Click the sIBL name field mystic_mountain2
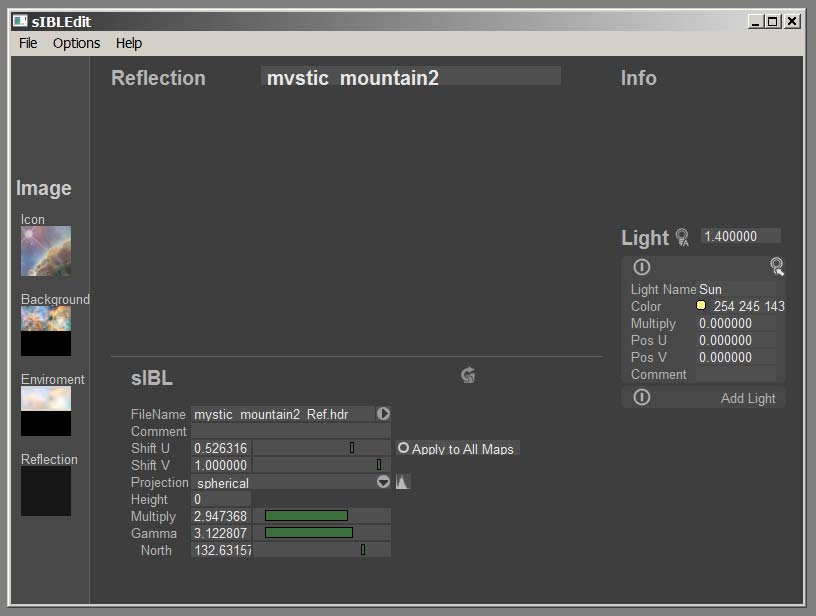 pyautogui.click(x=411, y=76)
